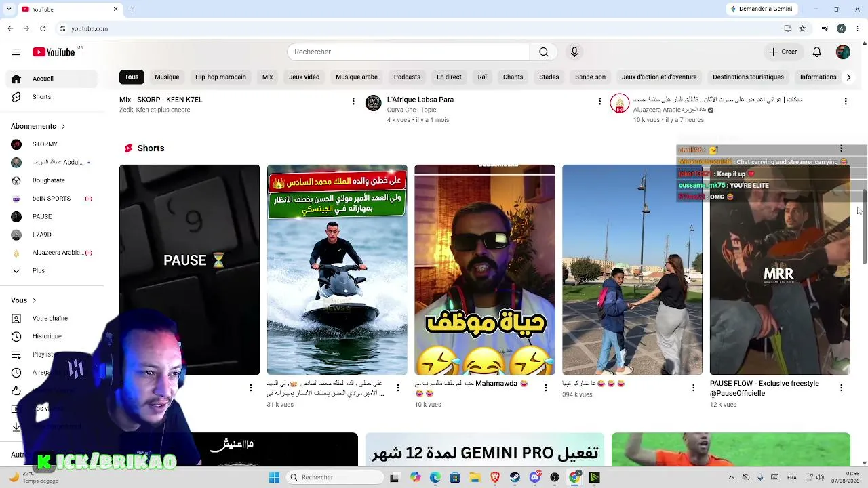Go back with the browser back arrow
The height and width of the screenshot is (488, 868).
10,28
